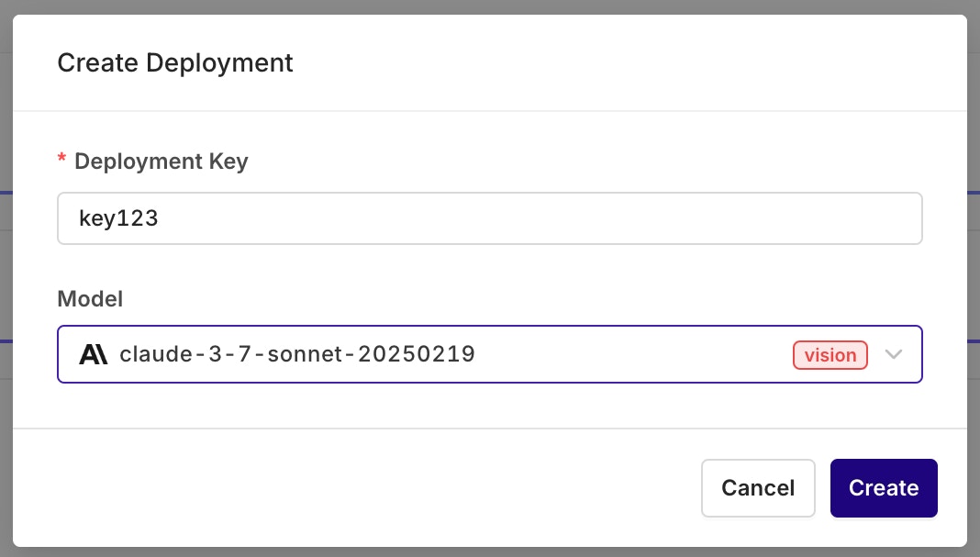Click the red required asterisk

pos(61,161)
